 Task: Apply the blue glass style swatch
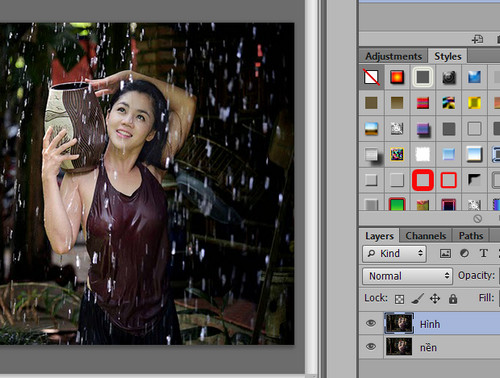(x=474, y=77)
